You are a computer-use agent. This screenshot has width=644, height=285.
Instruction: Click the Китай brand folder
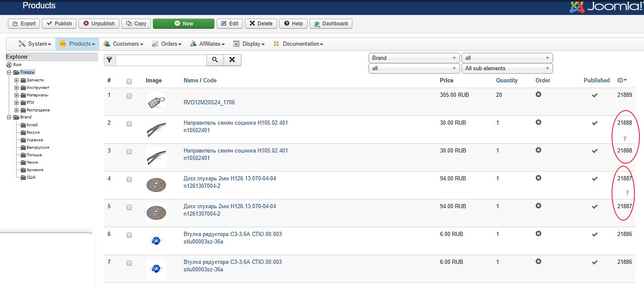tap(32, 125)
